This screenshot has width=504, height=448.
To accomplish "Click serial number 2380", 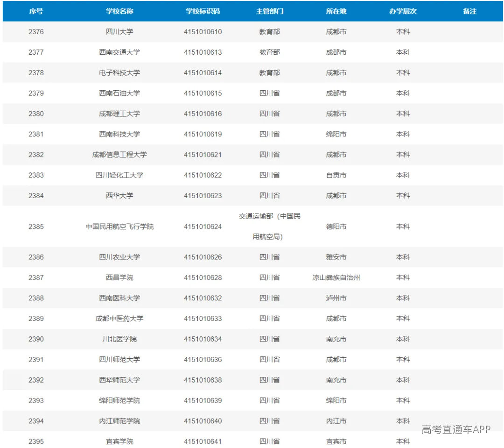I will [36, 114].
